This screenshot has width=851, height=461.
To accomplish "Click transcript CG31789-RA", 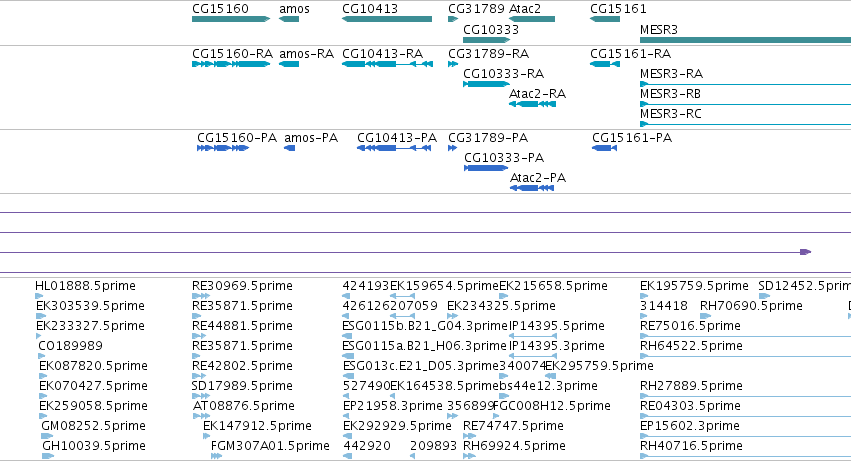I will [x=488, y=54].
